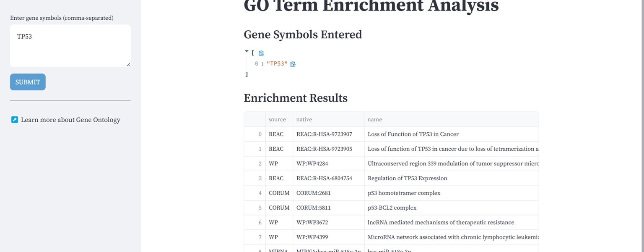Sort by the name column header
This screenshot has width=644, height=252.
pos(374,119)
